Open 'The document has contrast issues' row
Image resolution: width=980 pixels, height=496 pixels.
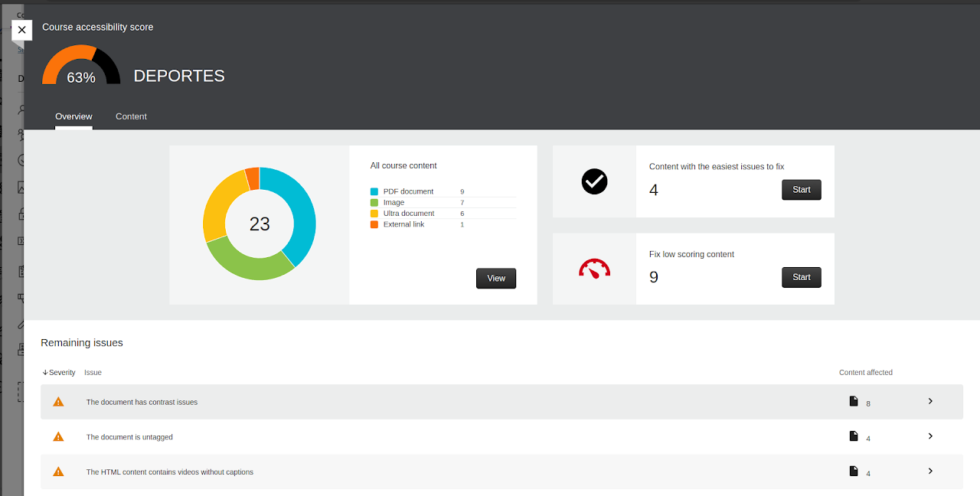coord(501,402)
